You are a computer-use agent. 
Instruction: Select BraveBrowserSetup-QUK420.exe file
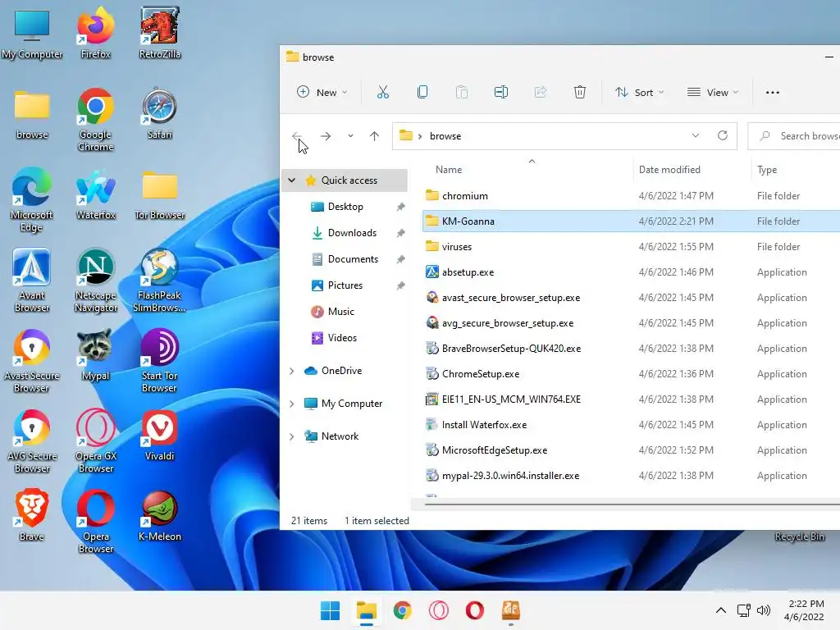(631, 348)
